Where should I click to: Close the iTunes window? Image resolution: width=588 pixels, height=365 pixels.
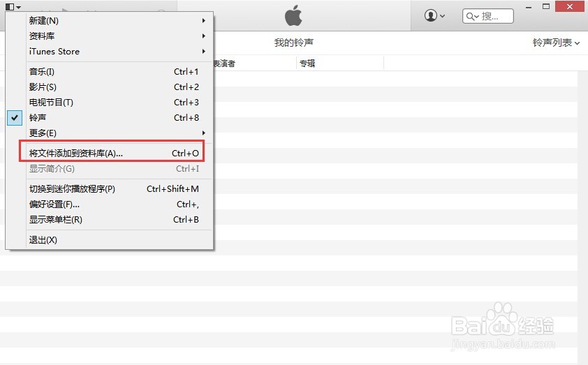[570, 6]
